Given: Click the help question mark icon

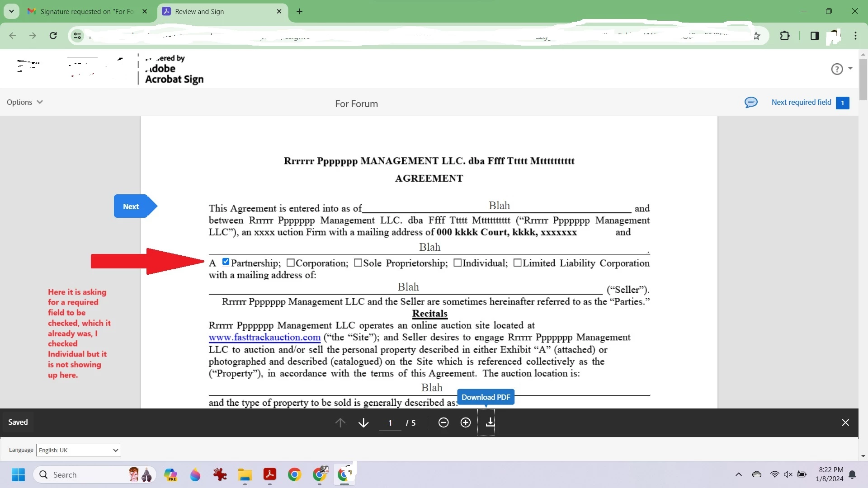Looking at the screenshot, I should 837,69.
